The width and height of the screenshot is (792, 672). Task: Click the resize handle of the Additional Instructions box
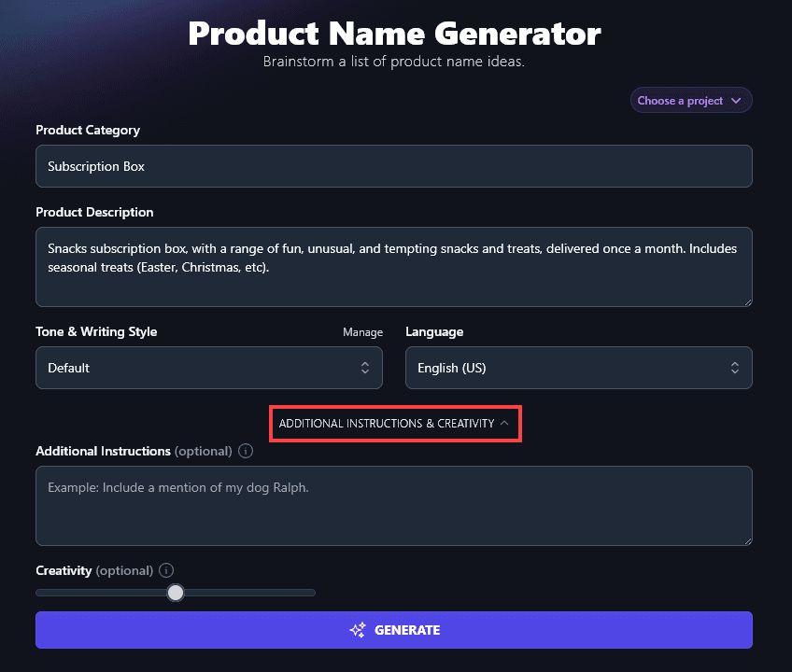(747, 539)
